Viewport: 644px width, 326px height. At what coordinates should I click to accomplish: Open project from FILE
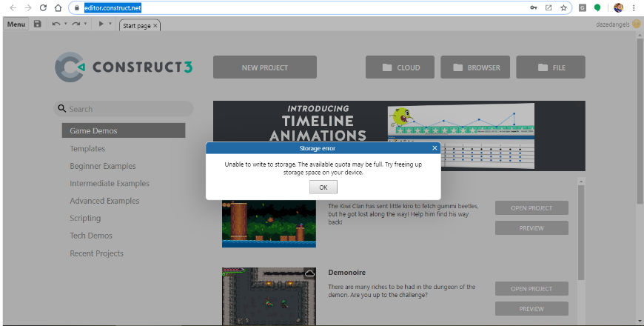click(x=551, y=67)
